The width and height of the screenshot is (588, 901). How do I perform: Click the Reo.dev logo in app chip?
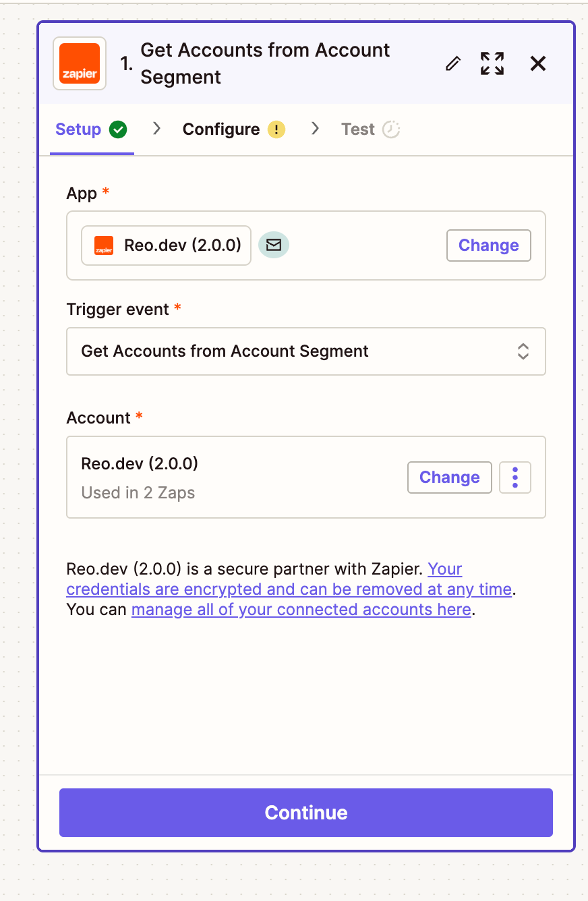(x=104, y=245)
